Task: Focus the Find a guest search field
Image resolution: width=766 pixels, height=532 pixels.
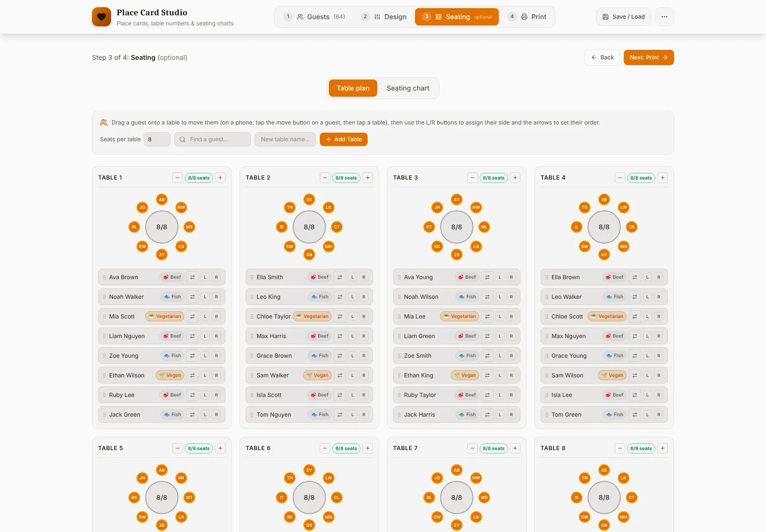Action: (x=213, y=139)
